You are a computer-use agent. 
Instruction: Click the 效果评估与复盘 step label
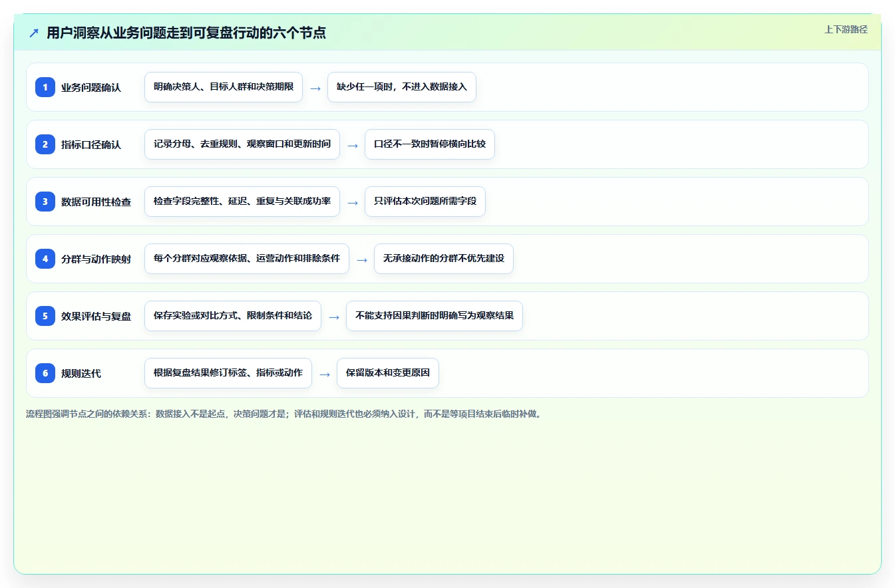[96, 316]
